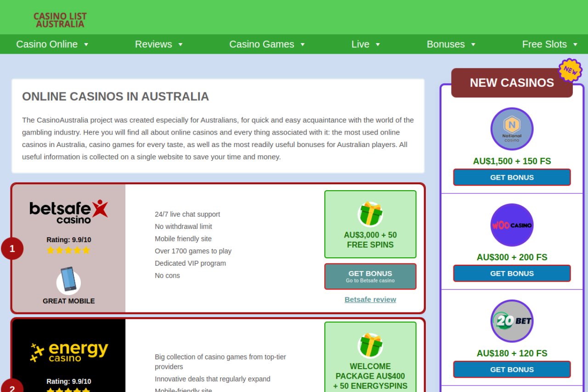Click the Woo Casino circular icon

pyautogui.click(x=512, y=225)
